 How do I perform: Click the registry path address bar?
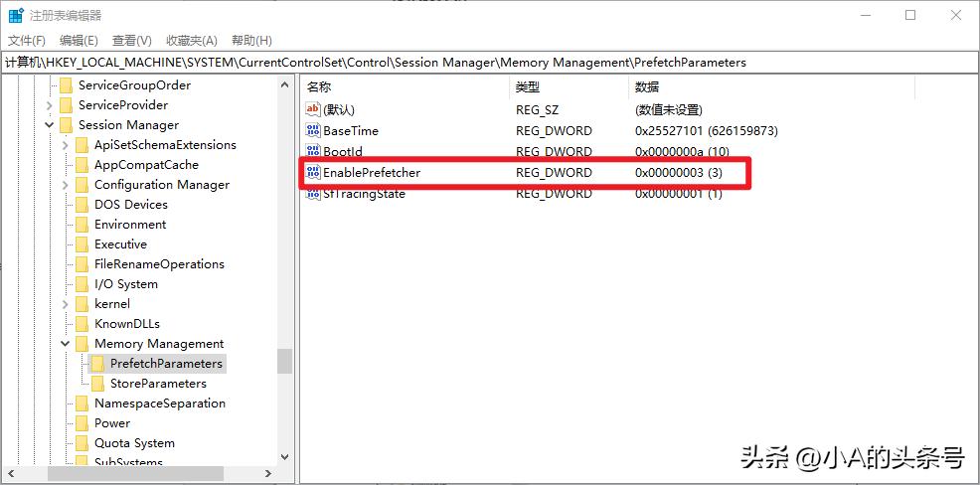[490, 63]
